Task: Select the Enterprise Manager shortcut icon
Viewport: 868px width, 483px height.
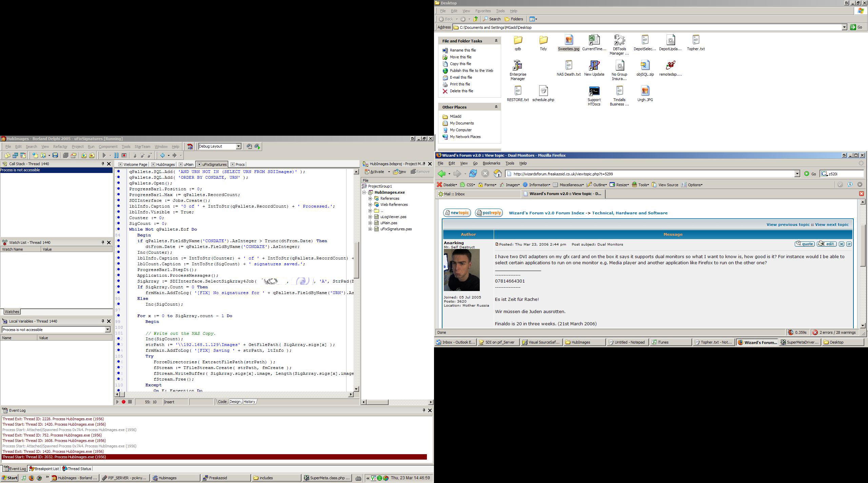Action: pos(517,65)
